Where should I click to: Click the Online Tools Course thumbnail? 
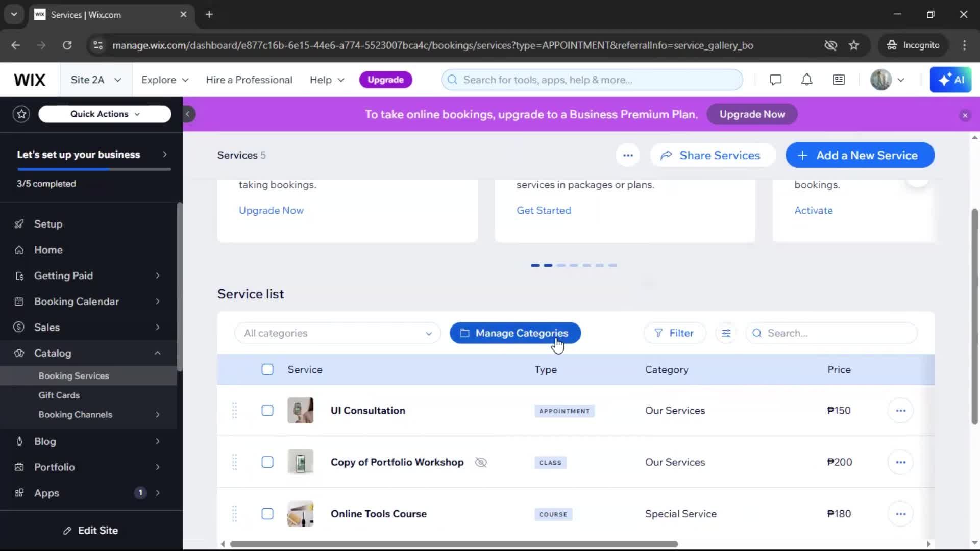(300, 514)
